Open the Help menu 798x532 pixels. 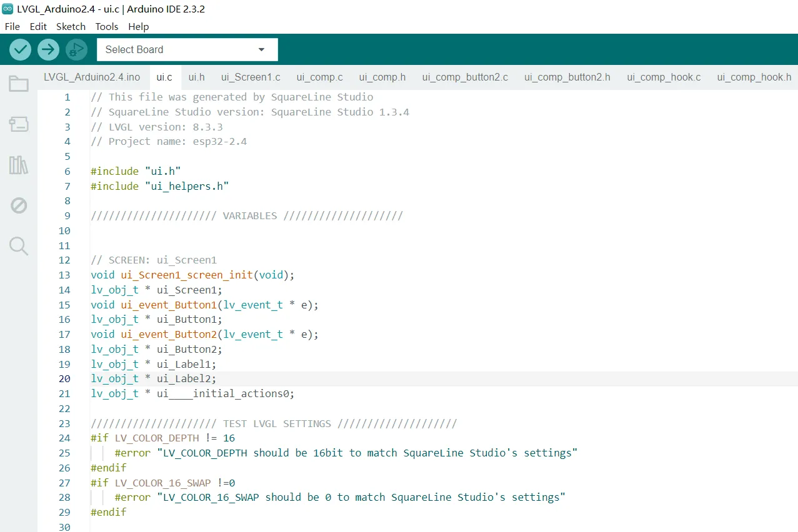pos(138,26)
